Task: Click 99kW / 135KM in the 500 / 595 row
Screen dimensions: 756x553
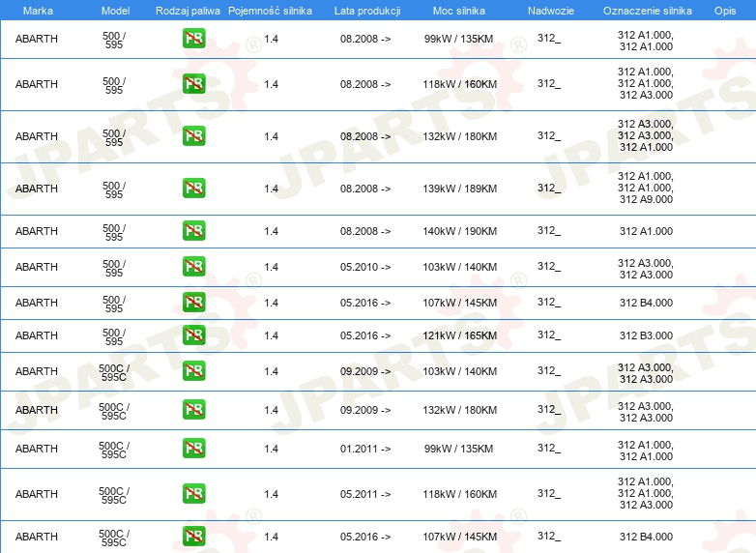Action: coord(458,39)
